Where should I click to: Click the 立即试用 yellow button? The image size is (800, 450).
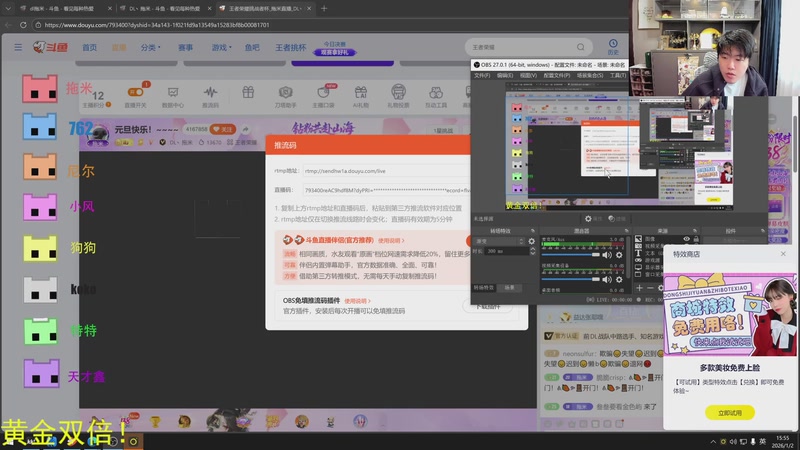(x=730, y=412)
